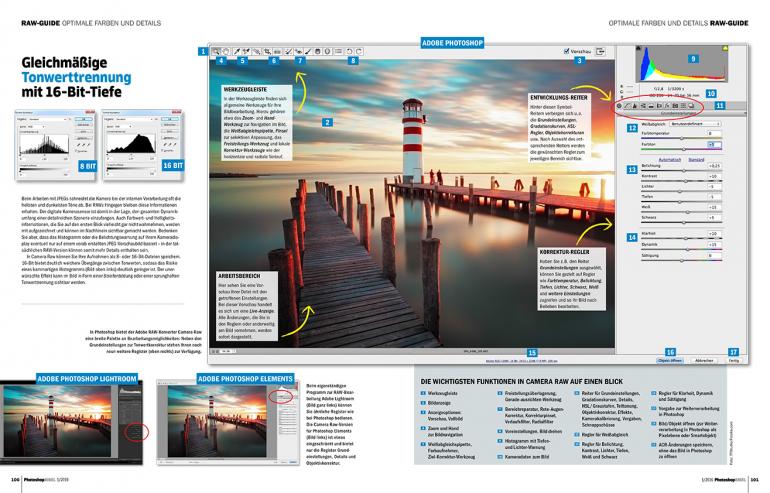Activate the Targeted Adjustment tool
This screenshot has height=493, width=770.
(x=257, y=51)
